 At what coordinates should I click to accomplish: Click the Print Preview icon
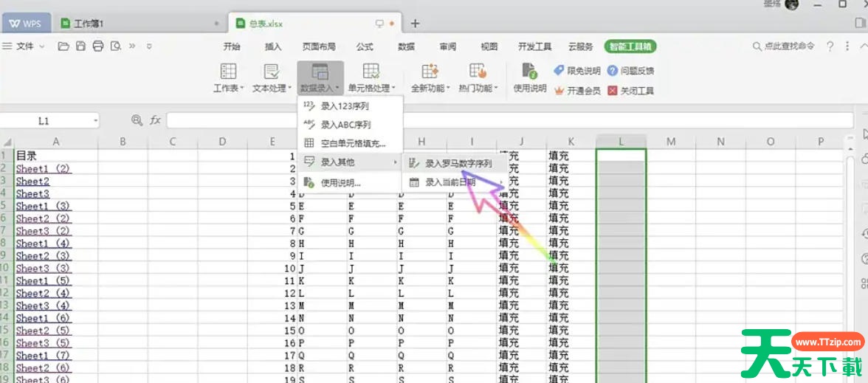(115, 46)
